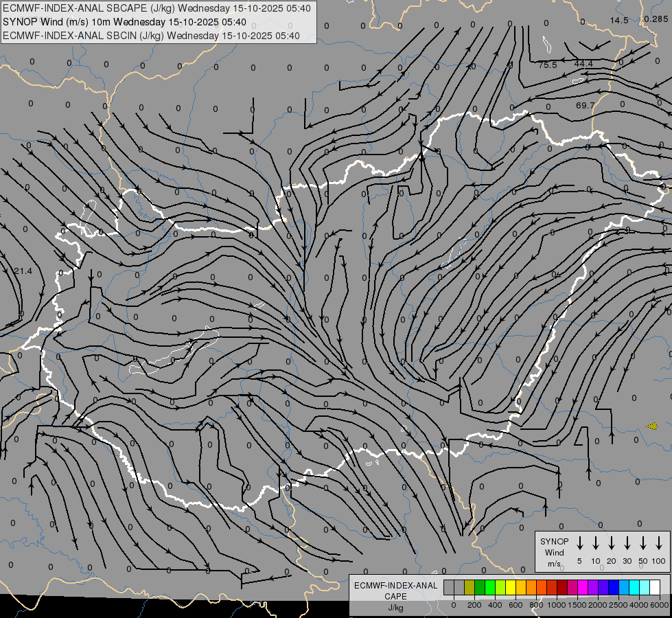The image size is (672, 618).
Task: Select the bright magenta CAPE legend swatch
Action: 583,587
